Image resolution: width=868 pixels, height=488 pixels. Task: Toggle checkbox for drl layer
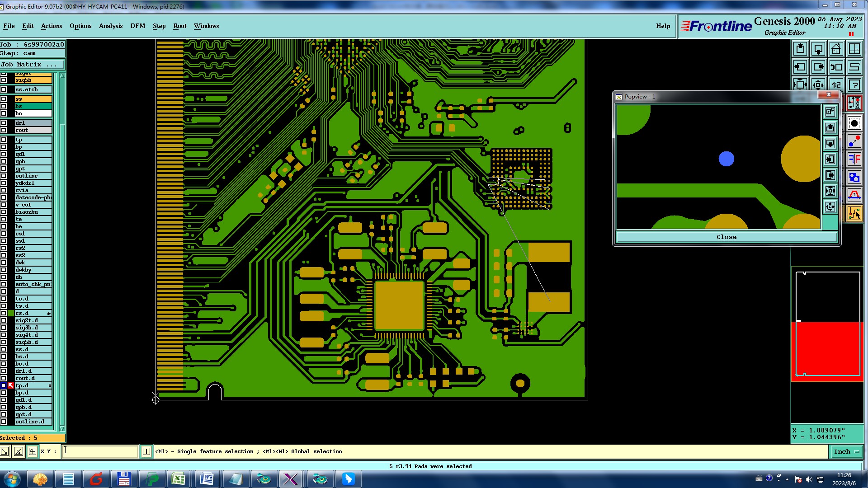click(4, 123)
